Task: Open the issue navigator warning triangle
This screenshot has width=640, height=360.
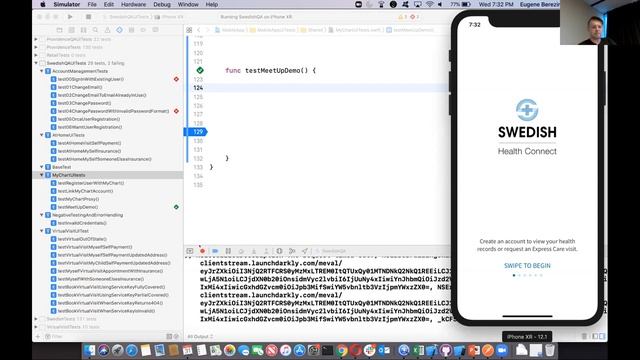Action: 107,30
